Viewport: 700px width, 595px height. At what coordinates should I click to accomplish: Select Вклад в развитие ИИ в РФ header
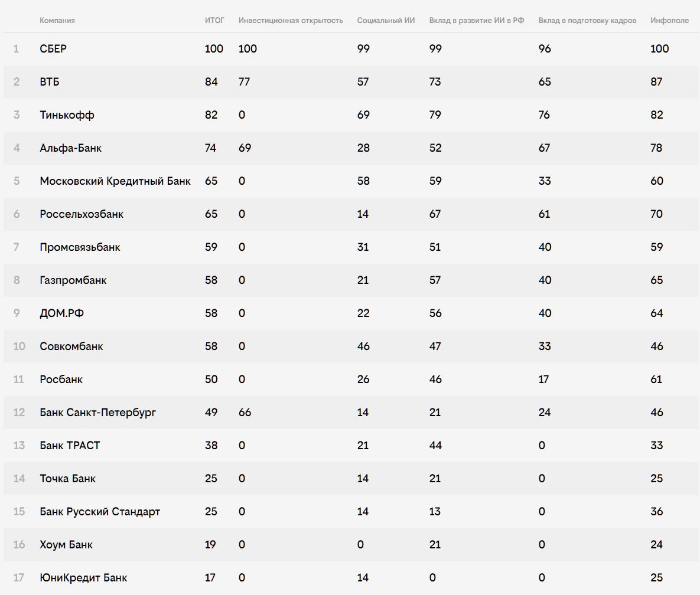pos(476,21)
